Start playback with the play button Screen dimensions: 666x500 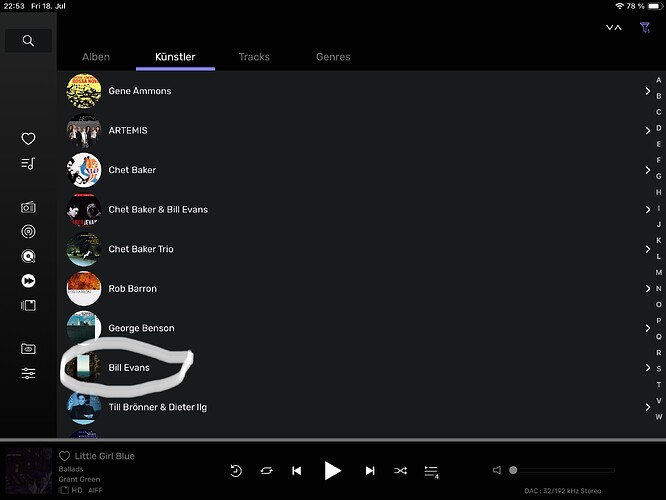(333, 471)
